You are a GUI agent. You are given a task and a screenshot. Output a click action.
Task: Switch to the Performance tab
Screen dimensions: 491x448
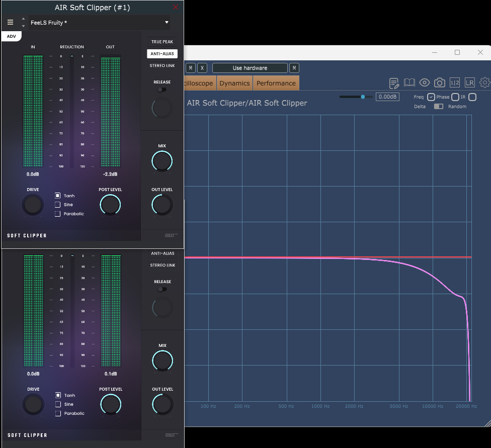pyautogui.click(x=276, y=83)
